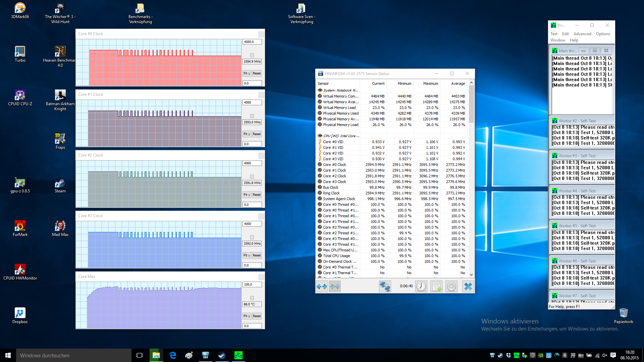Screen dimensions: 644x362
Task: Click Reset on Core #3 Clock graph
Action: click(x=257, y=255)
